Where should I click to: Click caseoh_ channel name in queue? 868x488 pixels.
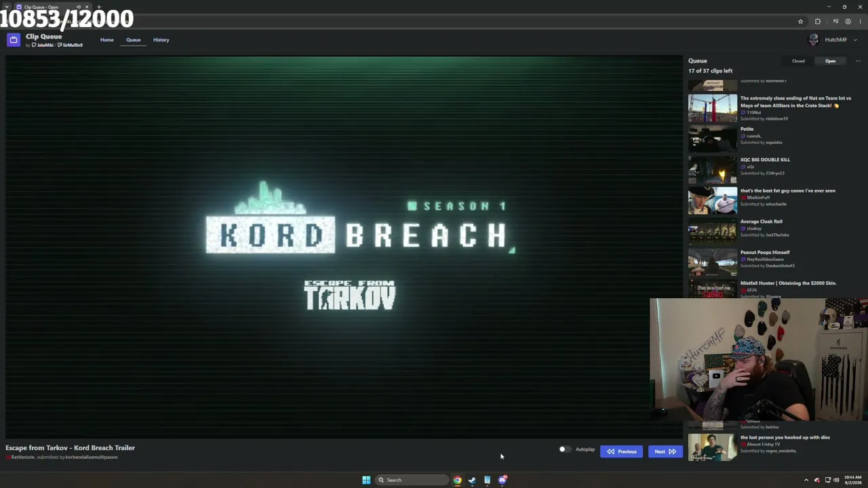tap(754, 136)
